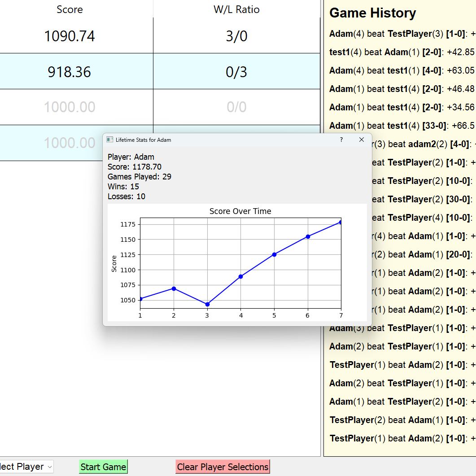Screen dimensions: 476x476
Task: Select the 3/0 win-loss cell
Action: [236, 36]
